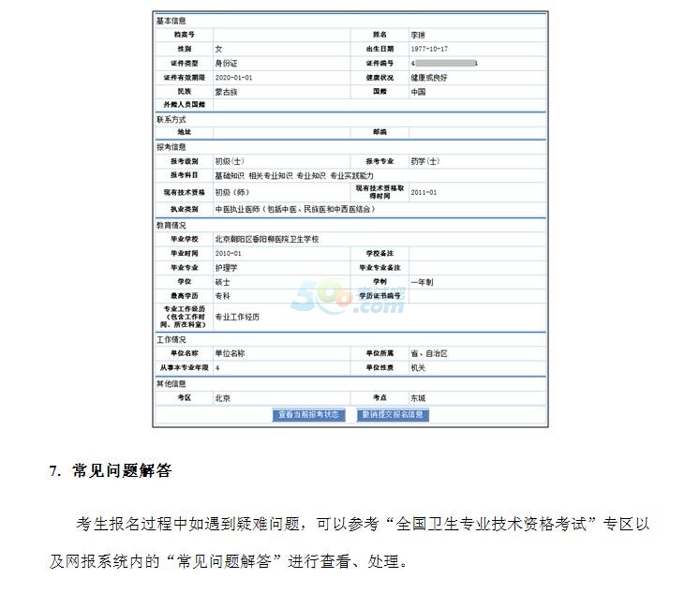Click the graduation school name value
Viewport: 700px width, 594px height.
pos(267,239)
